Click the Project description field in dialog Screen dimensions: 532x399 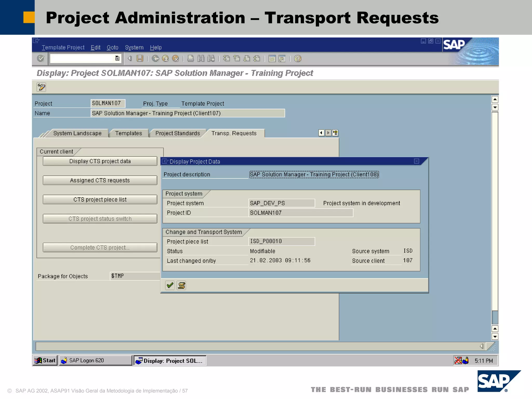pyautogui.click(x=314, y=174)
